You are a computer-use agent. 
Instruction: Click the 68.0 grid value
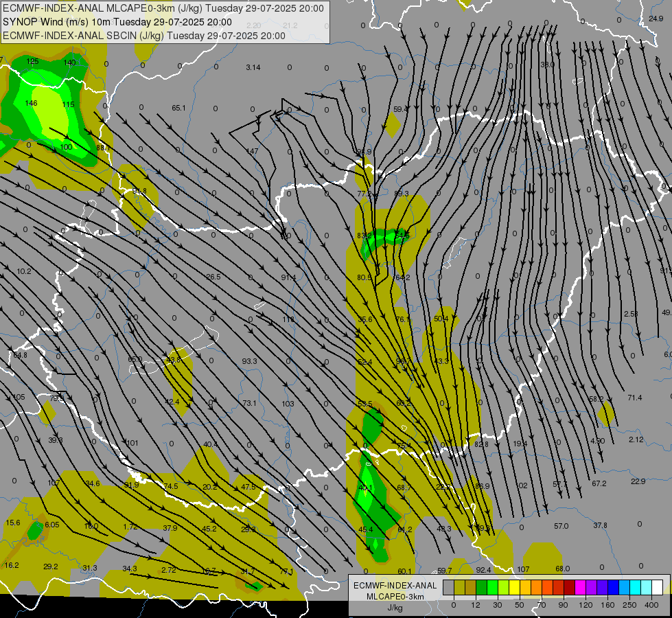click(563, 569)
